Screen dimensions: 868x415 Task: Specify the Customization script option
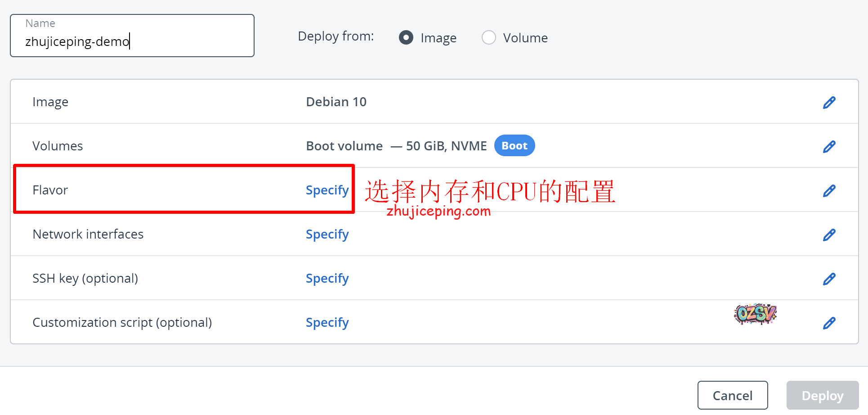coord(327,323)
